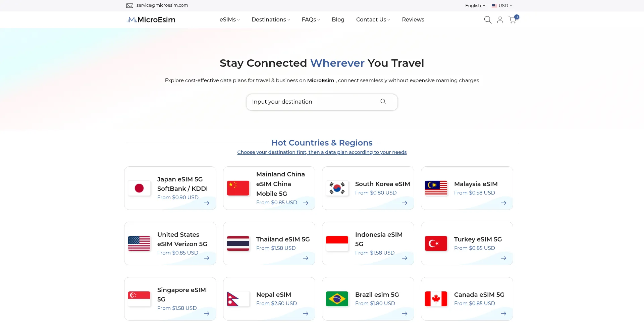Open the user account icon
644x333 pixels.
500,20
